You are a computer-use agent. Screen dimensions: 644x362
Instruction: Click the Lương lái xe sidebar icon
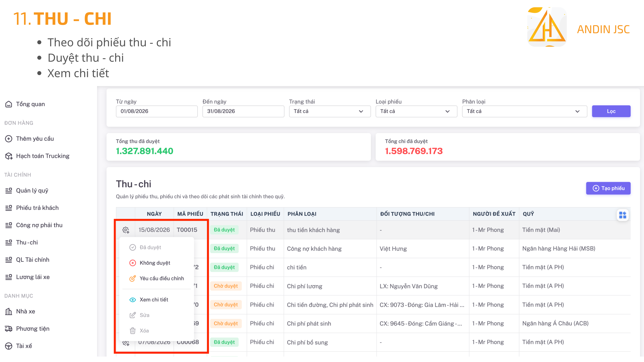(9, 277)
